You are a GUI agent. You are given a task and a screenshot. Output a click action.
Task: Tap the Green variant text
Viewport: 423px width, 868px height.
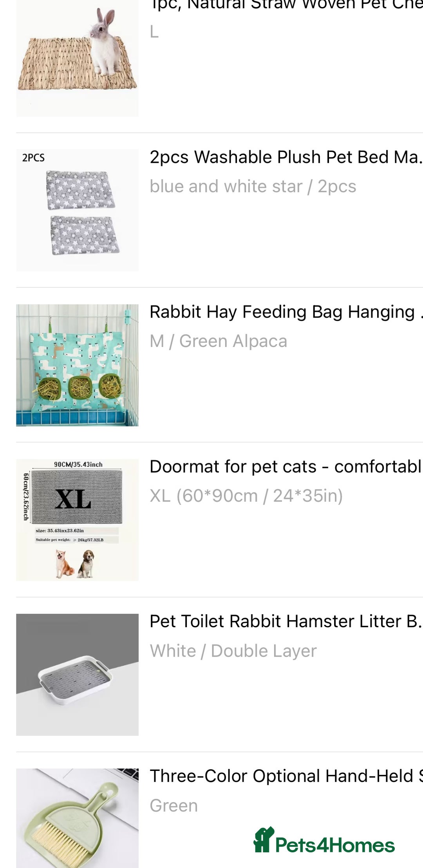pyautogui.click(x=174, y=805)
